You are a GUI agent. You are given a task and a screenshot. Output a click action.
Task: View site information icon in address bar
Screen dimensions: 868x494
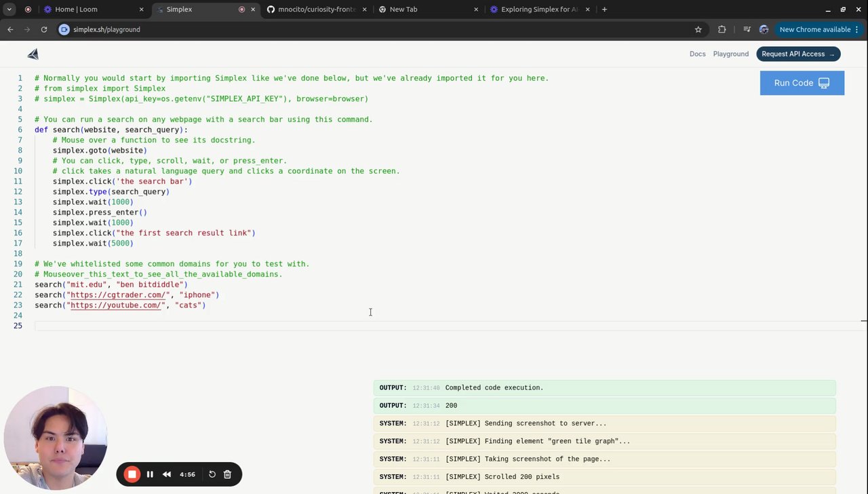64,29
